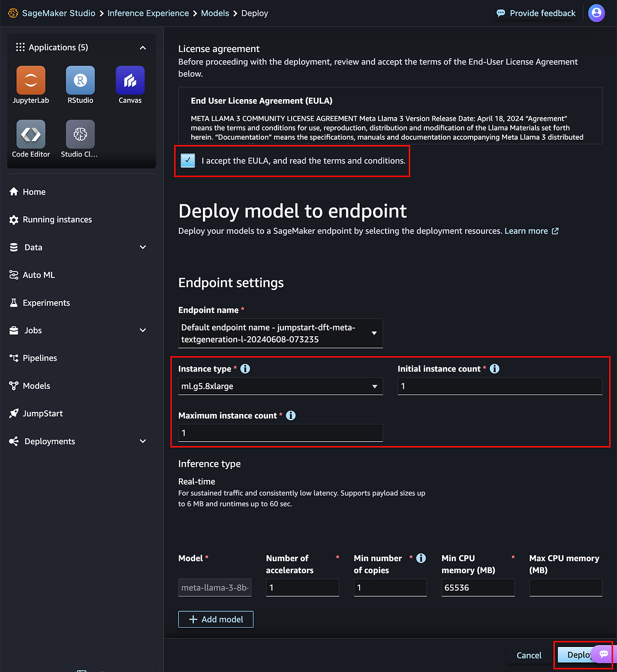Open Pipelines page
Viewport: 617px width, 672px height.
pos(40,358)
